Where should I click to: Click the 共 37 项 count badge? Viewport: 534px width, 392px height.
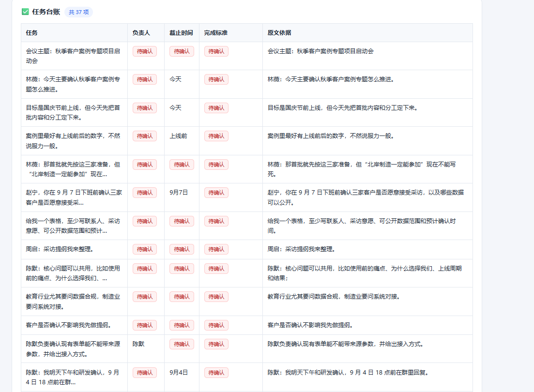point(78,12)
